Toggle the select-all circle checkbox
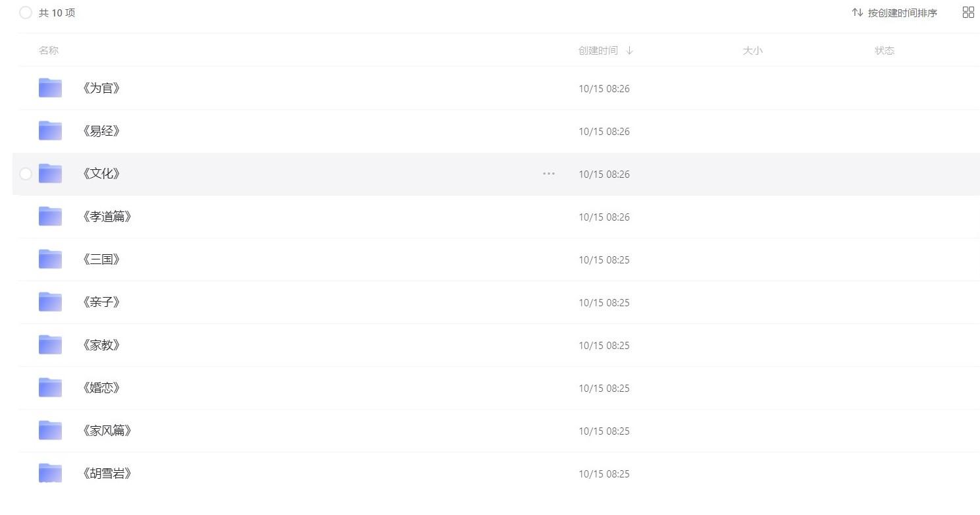The height and width of the screenshot is (515, 980). click(x=26, y=13)
